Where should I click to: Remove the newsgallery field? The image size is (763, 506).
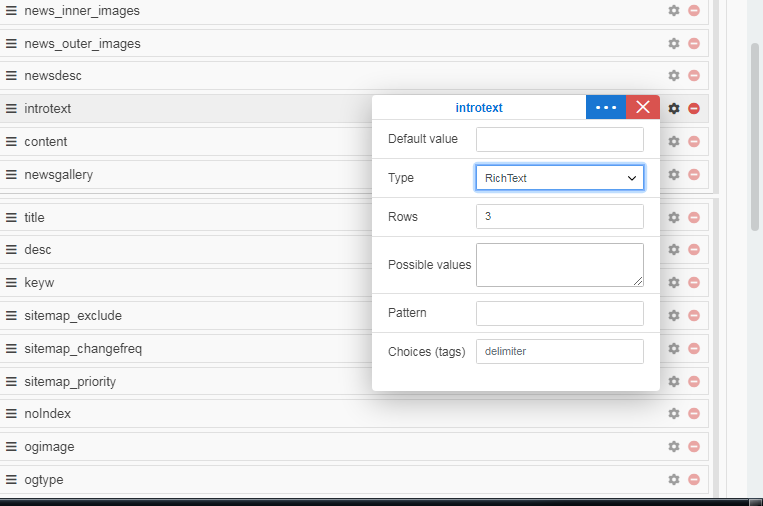coord(694,174)
